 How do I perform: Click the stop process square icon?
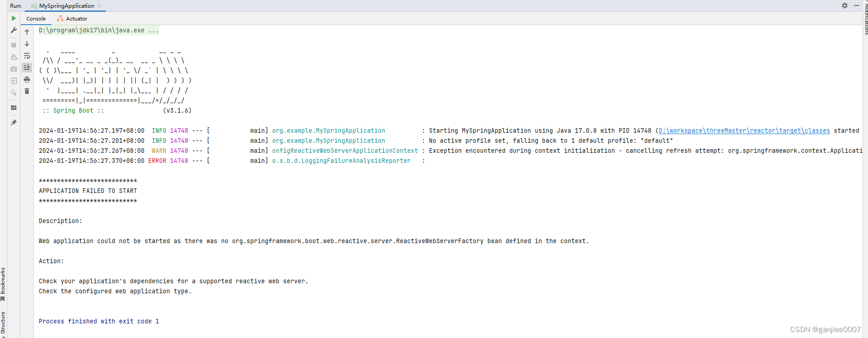tap(14, 45)
